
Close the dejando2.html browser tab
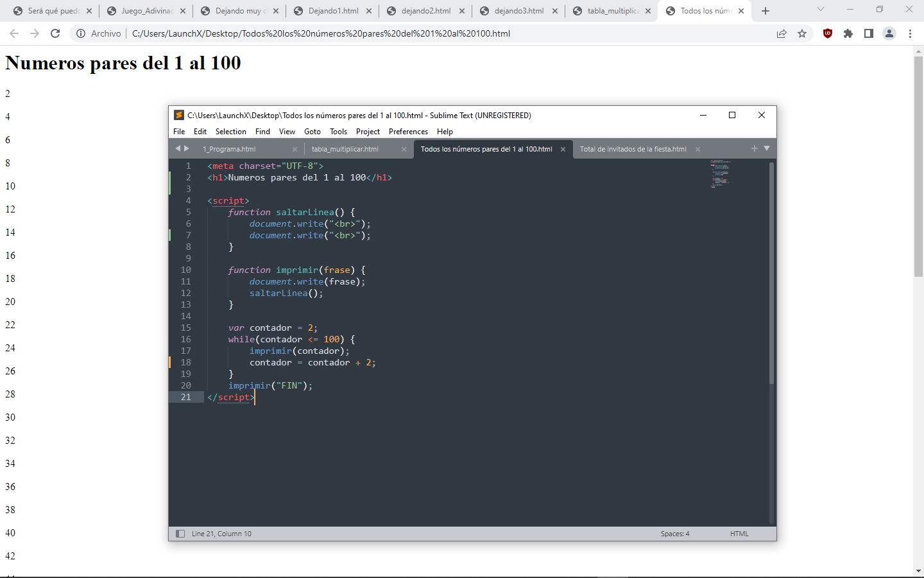pos(462,11)
